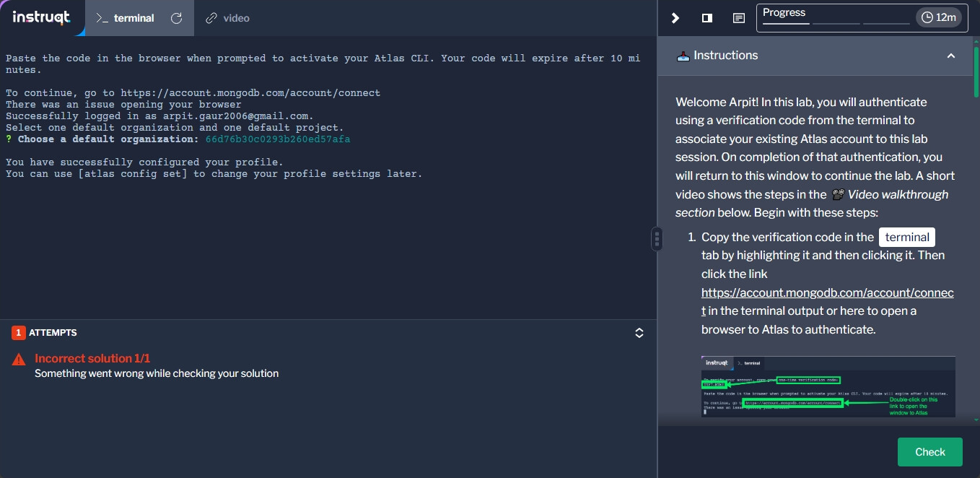Collapse the Instructions section chevron
980x478 pixels.
[x=951, y=56]
